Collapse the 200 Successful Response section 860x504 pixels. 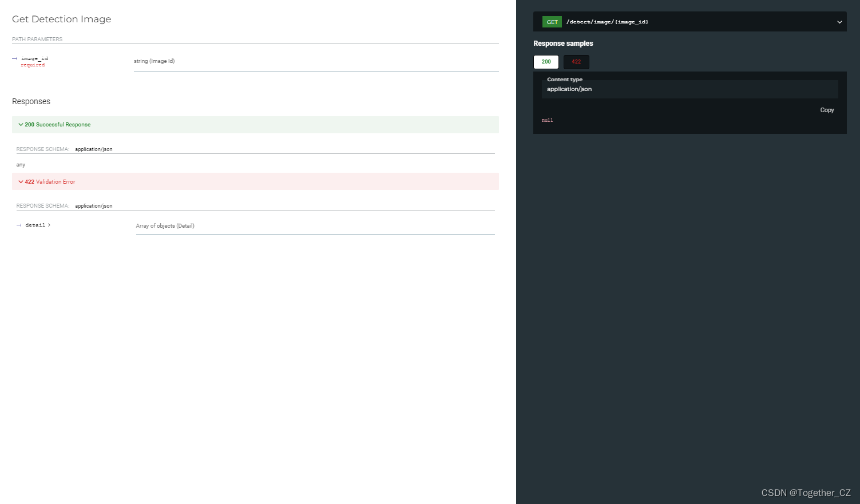(x=255, y=125)
